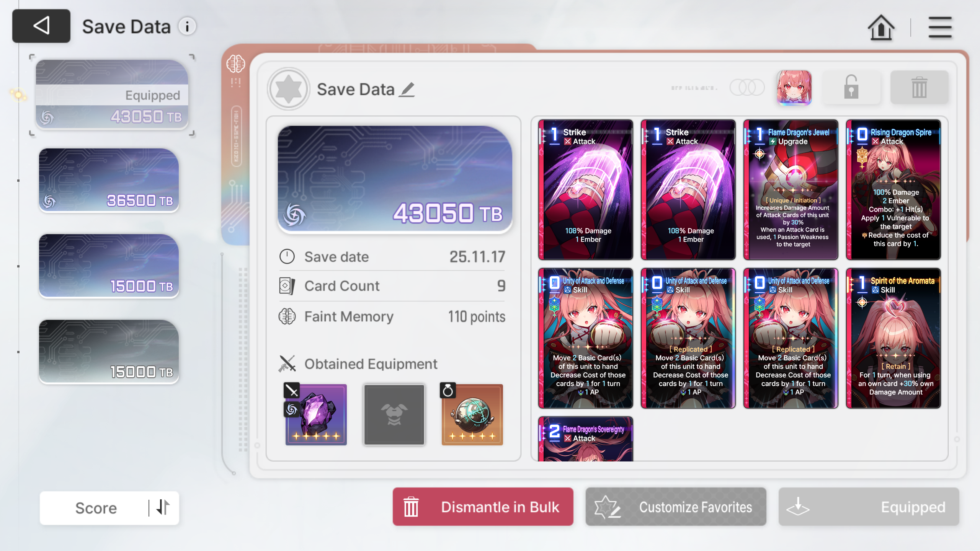Open Customize Favorites
This screenshot has width=980, height=551.
pyautogui.click(x=676, y=507)
